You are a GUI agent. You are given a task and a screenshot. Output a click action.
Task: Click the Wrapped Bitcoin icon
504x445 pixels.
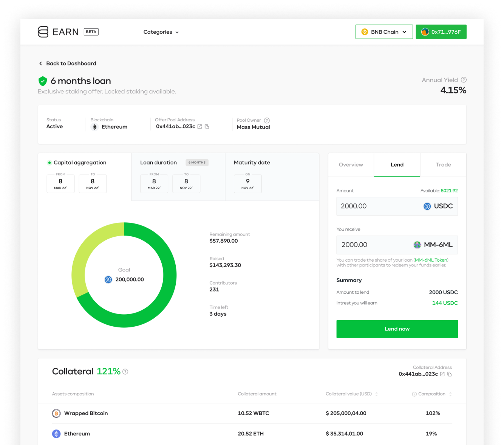pos(56,414)
